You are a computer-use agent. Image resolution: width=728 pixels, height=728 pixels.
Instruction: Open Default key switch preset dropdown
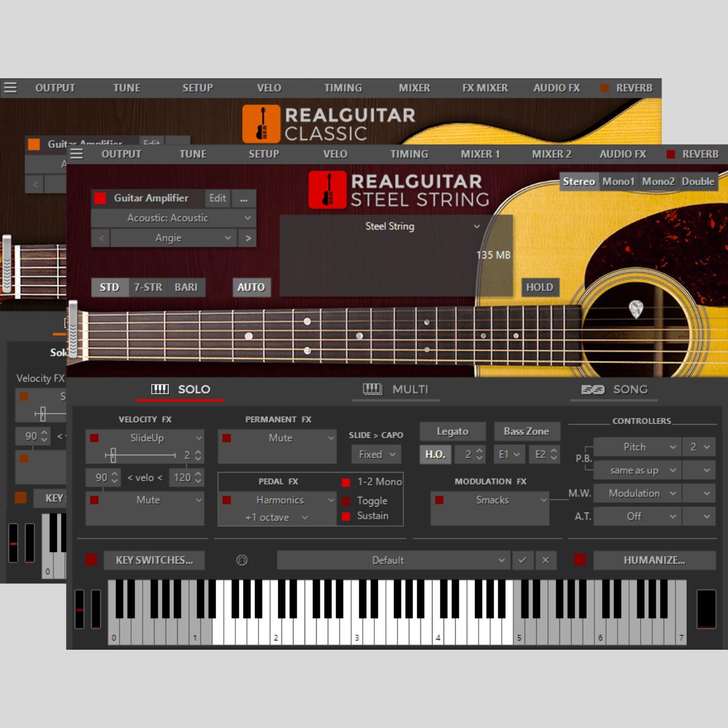(393, 560)
